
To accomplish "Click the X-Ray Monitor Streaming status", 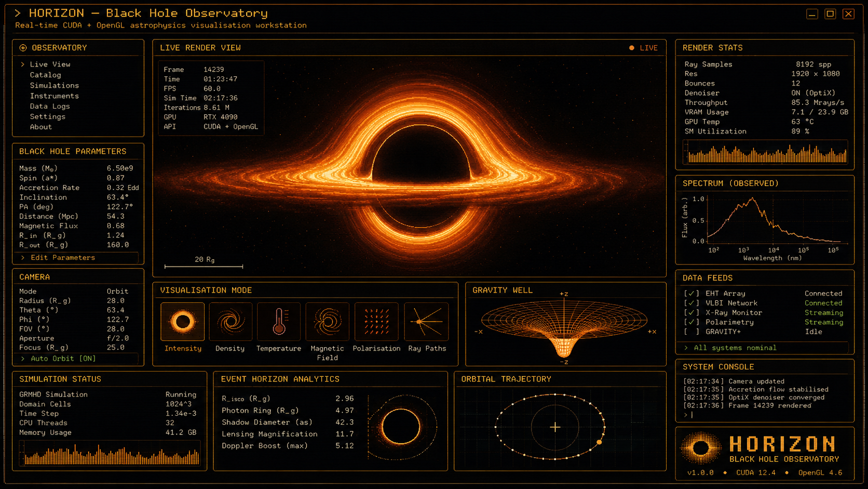I will 824,313.
